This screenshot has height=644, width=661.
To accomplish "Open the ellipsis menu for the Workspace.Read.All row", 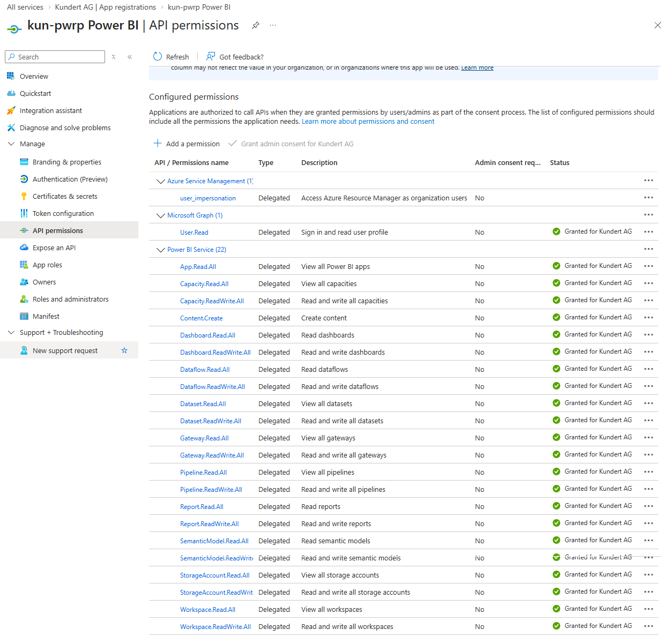I will click(x=649, y=609).
